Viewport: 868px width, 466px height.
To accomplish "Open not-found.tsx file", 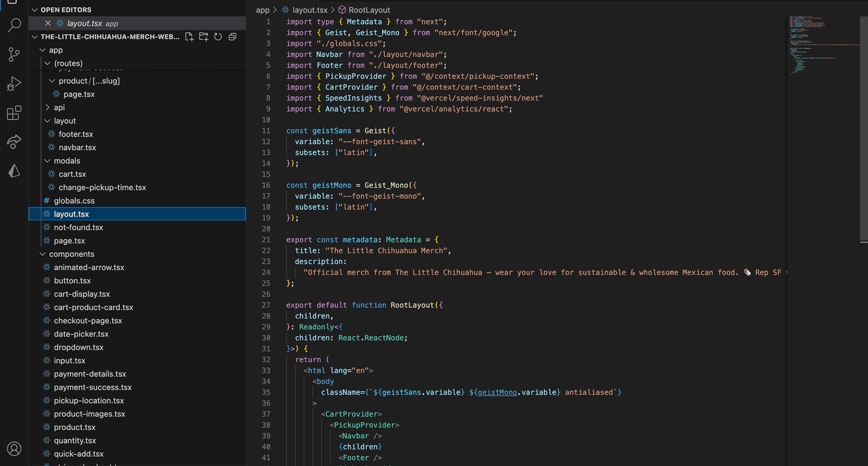I will click(137, 228).
